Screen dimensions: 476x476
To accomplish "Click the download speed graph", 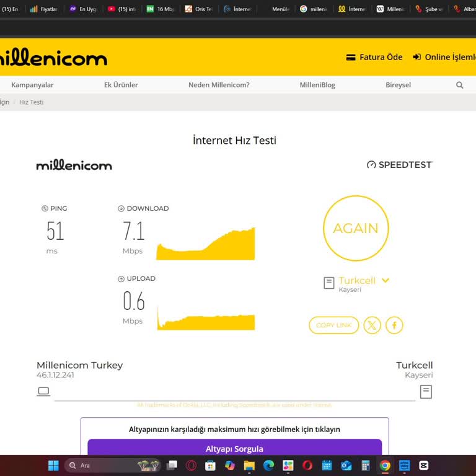I will click(x=206, y=244).
